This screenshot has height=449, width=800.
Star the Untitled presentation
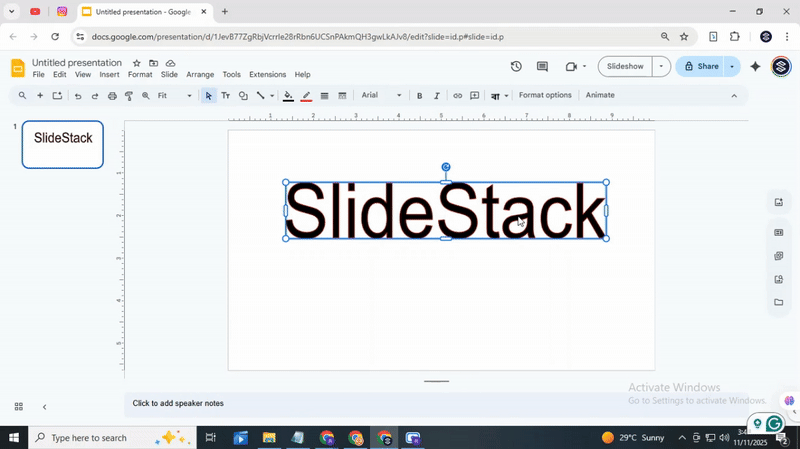pyautogui.click(x=137, y=63)
